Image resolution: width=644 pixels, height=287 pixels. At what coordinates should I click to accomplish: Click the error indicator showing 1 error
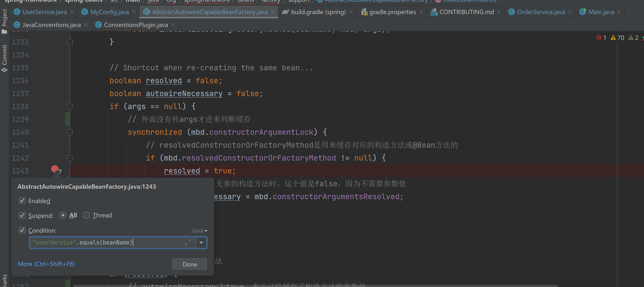(601, 38)
